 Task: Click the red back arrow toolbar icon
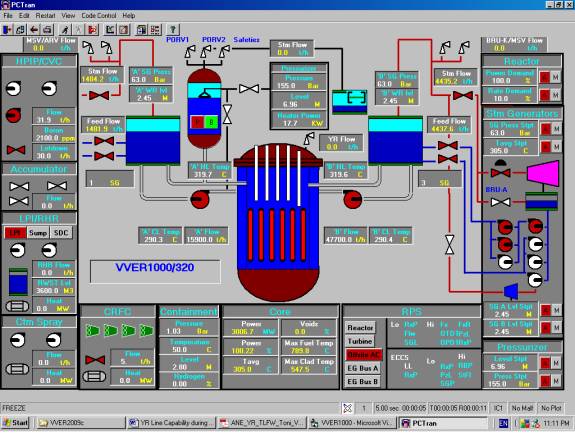click(34, 29)
